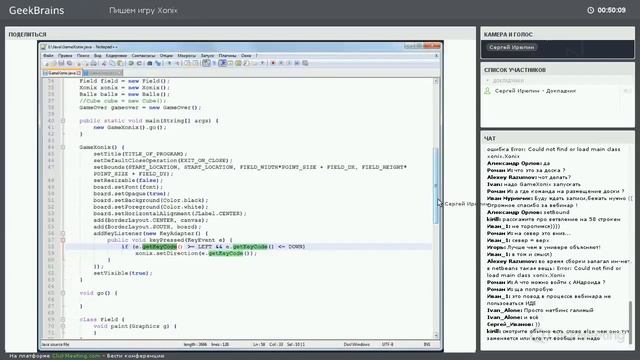Click the Redo arrow icon
The height and width of the screenshot is (360, 640).
tap(139, 63)
